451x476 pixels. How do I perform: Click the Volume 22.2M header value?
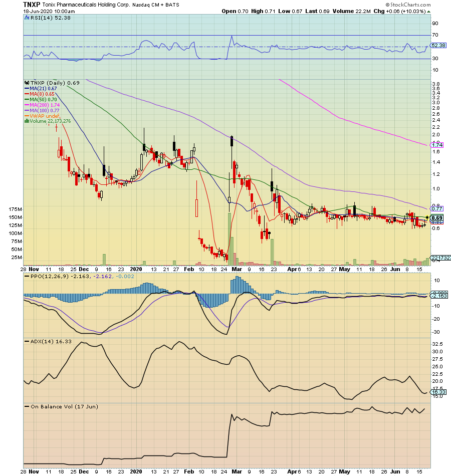352,11
